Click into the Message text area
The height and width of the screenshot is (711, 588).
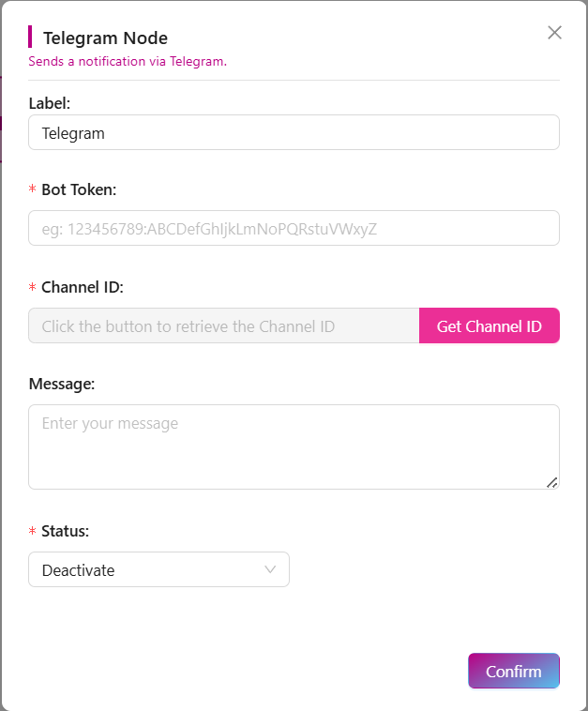pyautogui.click(x=294, y=446)
